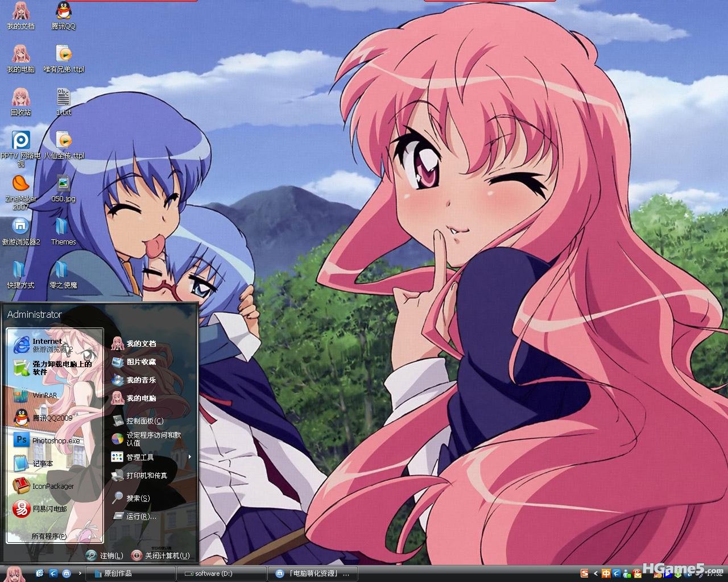Click the Sogou S input method tray icon
Screen dimensions: 728x582
584,573
